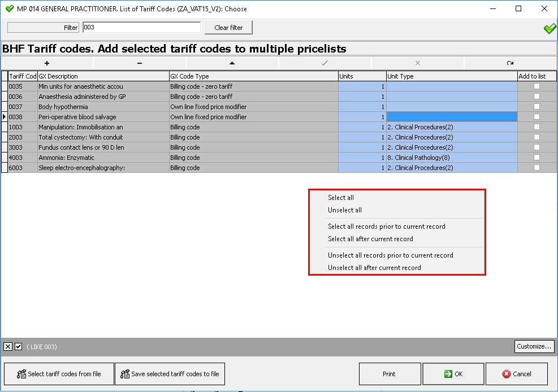Click the refresh data icon in toolbar
Screen dimensions: 558x392
(x=510, y=63)
